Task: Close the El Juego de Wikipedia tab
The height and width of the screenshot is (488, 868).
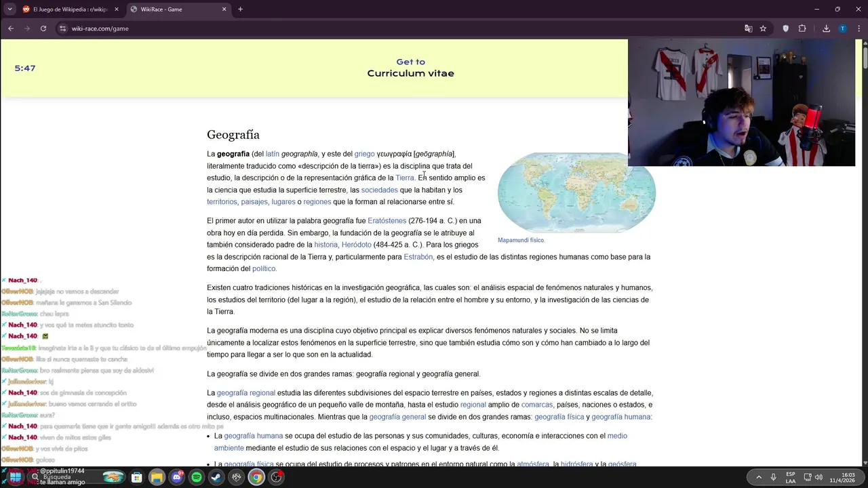Action: [x=117, y=9]
